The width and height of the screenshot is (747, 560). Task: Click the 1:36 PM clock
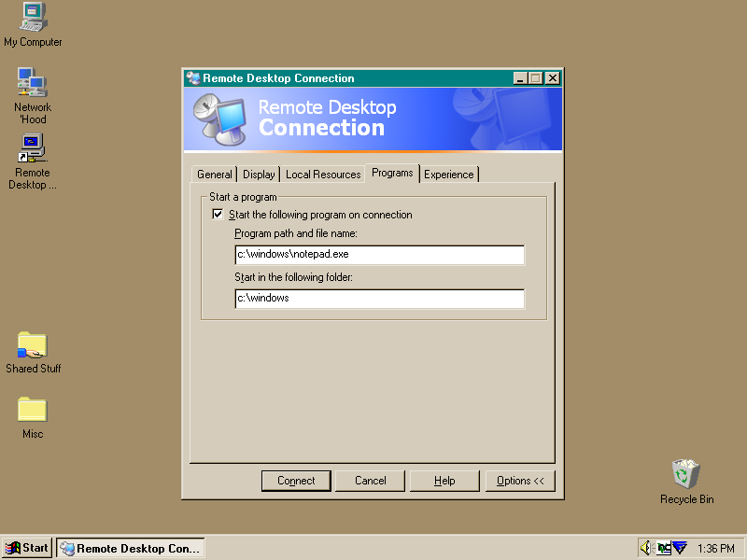tap(716, 549)
